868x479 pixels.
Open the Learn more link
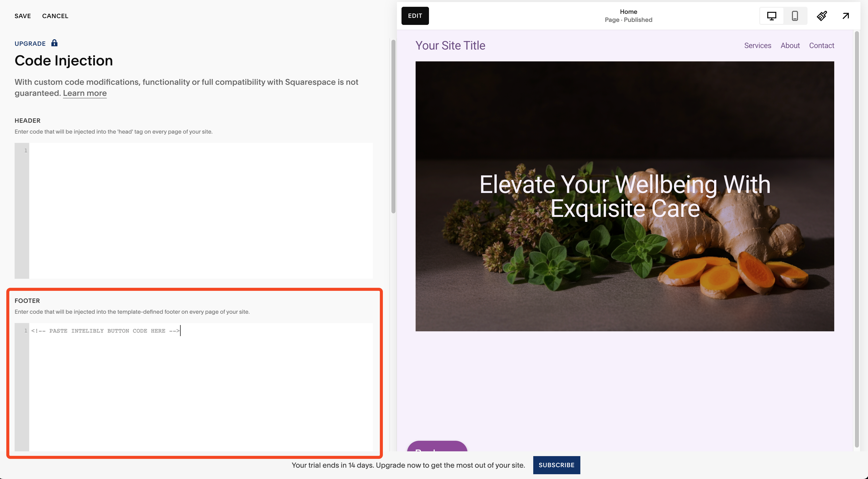[x=85, y=93]
